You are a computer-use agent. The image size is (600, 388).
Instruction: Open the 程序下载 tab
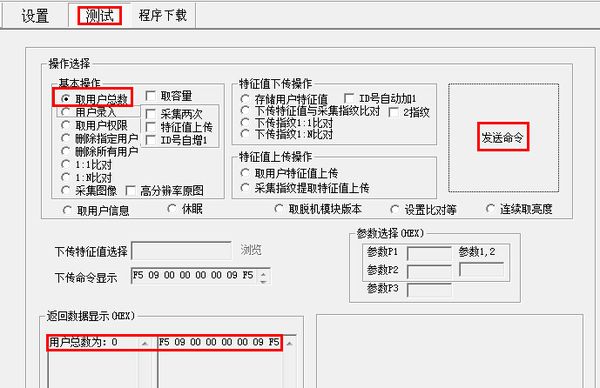(x=163, y=16)
